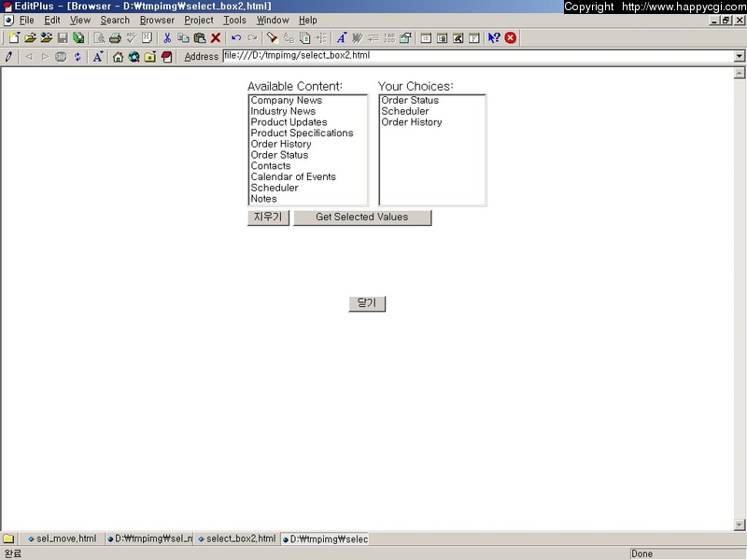Select Company News in Available Content
Image resolution: width=747 pixels, height=560 pixels.
(x=308, y=101)
